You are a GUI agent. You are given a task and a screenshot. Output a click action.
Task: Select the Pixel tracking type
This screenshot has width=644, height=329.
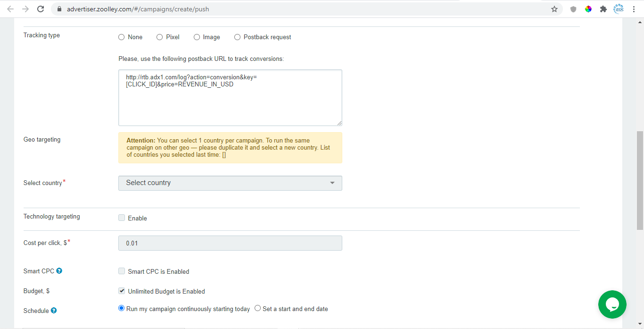159,37
